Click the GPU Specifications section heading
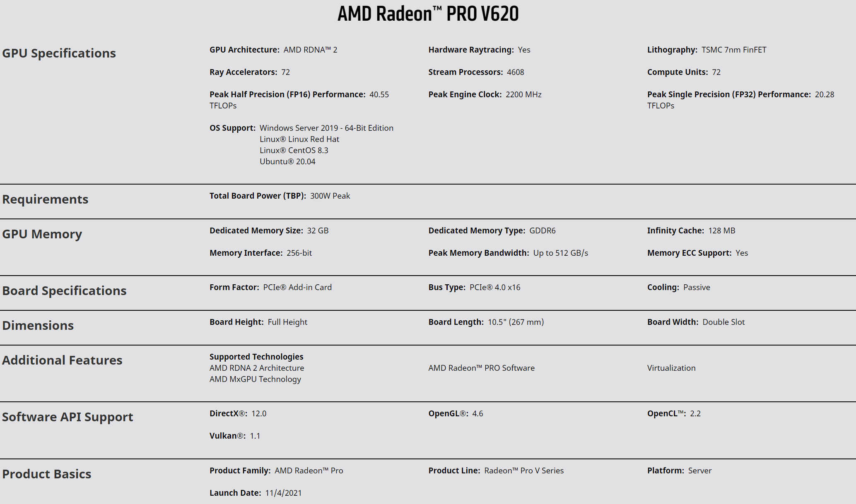 click(x=59, y=53)
